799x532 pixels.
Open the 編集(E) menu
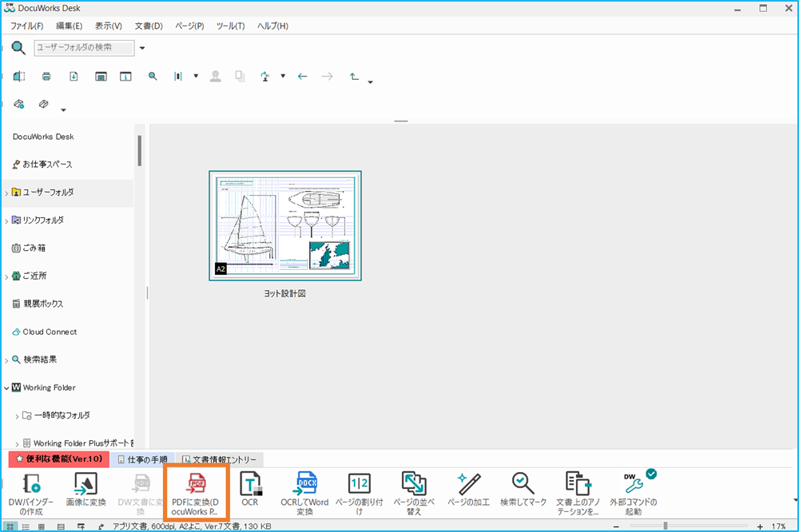pyautogui.click(x=69, y=26)
